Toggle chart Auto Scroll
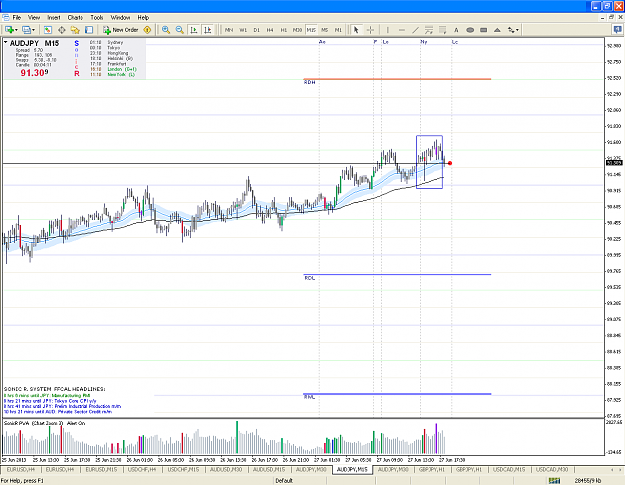625x485 pixels. [194, 30]
